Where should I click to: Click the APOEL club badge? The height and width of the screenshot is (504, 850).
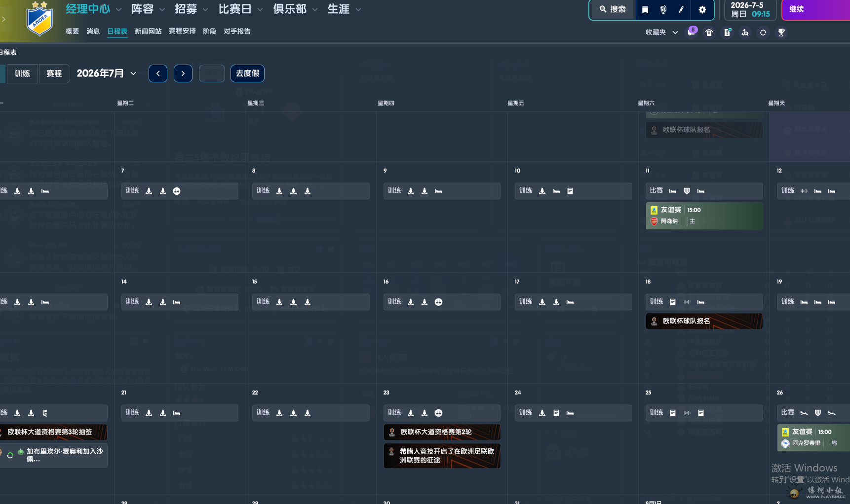[39, 20]
